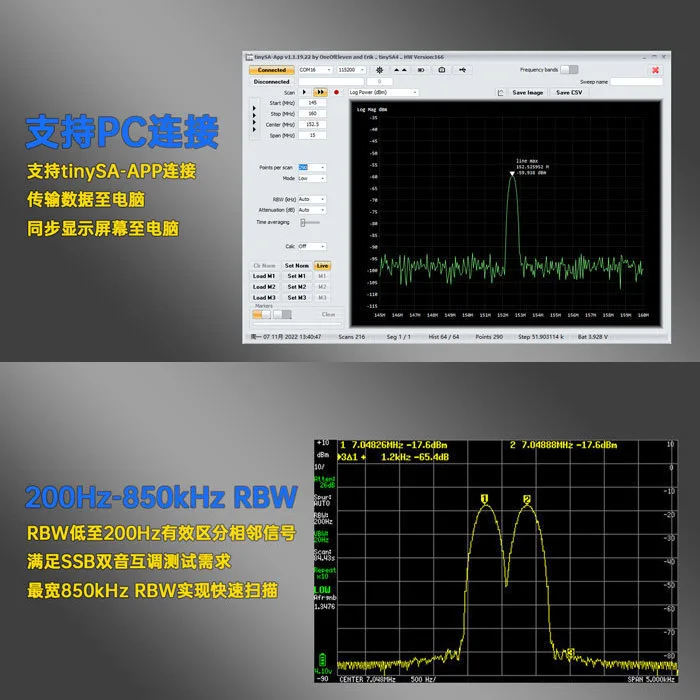Click the Start (MHz) field showing 145
700x700 pixels.
(312, 103)
